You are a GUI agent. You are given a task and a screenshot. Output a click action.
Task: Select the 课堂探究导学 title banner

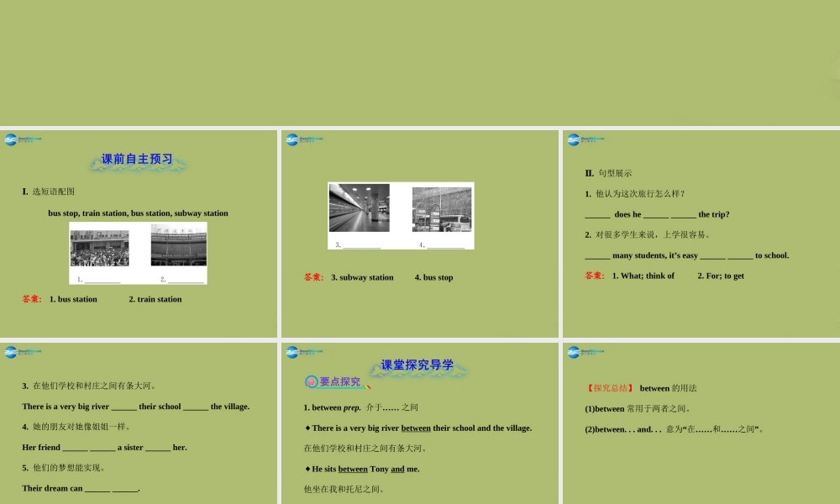(x=417, y=366)
